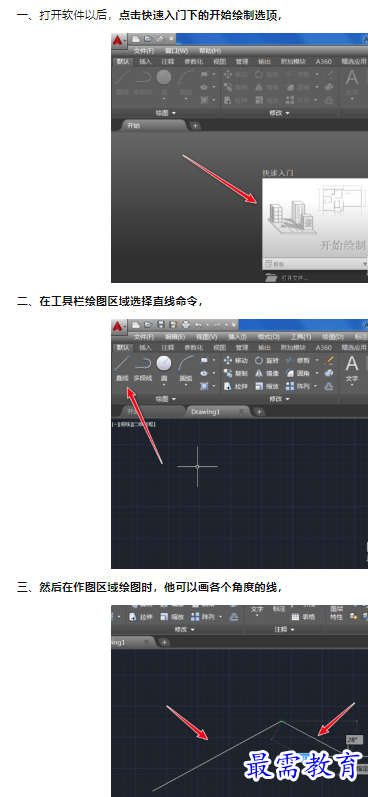The height and width of the screenshot is (797, 368).
Task: Open the 修剪 trim dropdown arrow in step two
Action: click(317, 360)
